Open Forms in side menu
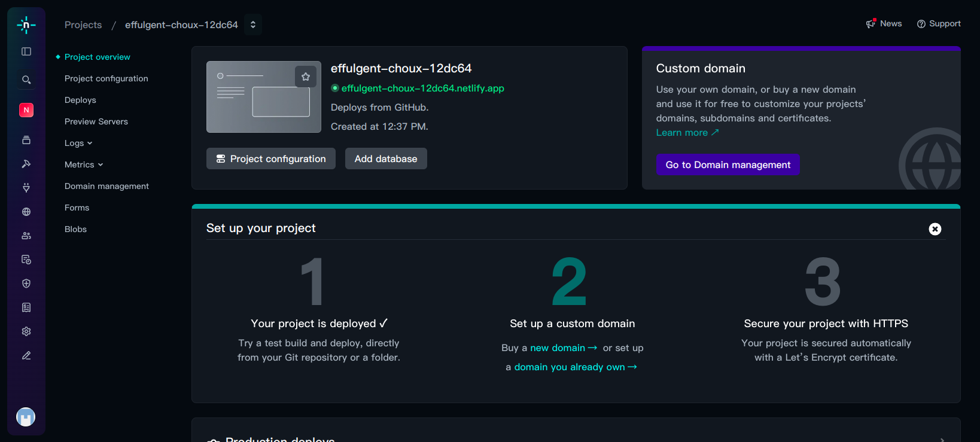This screenshot has height=442, width=980. pyautogui.click(x=77, y=208)
